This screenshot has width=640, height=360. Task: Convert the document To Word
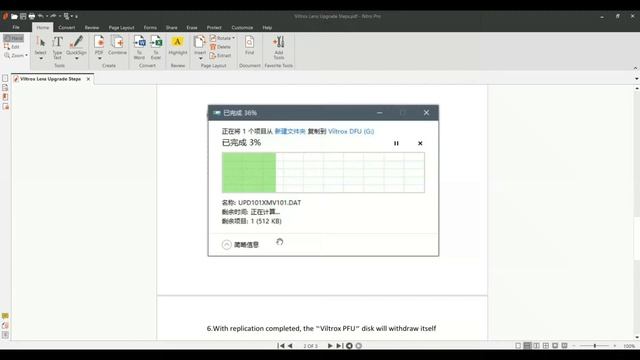(x=139, y=47)
